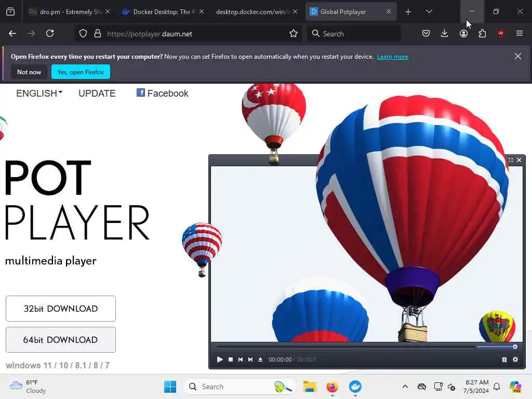Open the Facebook link
The image size is (532, 399).
163,94
